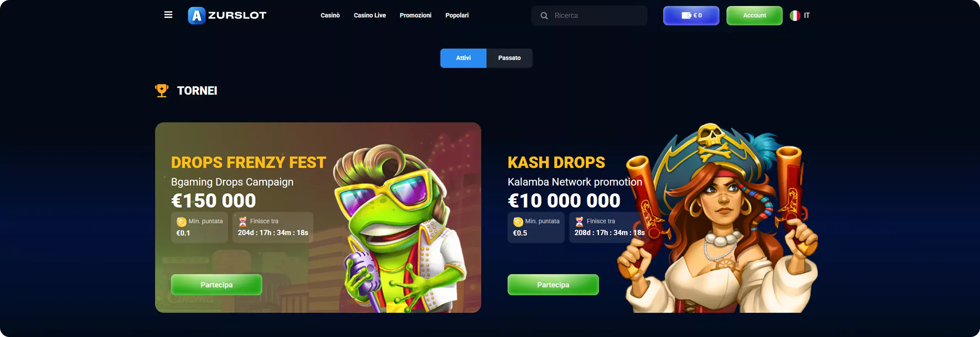Click coin icon in Drops Frenzy Fest card
Image resolution: width=980 pixels, height=337 pixels.
tap(181, 221)
